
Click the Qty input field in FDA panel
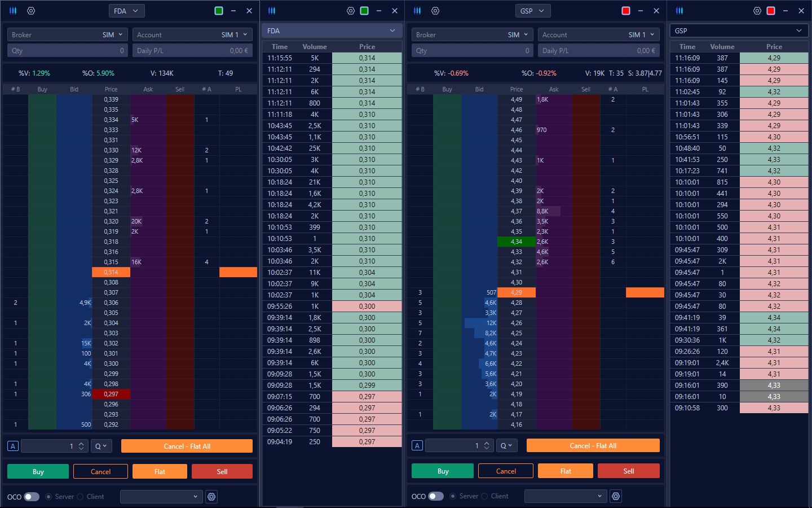pos(67,50)
